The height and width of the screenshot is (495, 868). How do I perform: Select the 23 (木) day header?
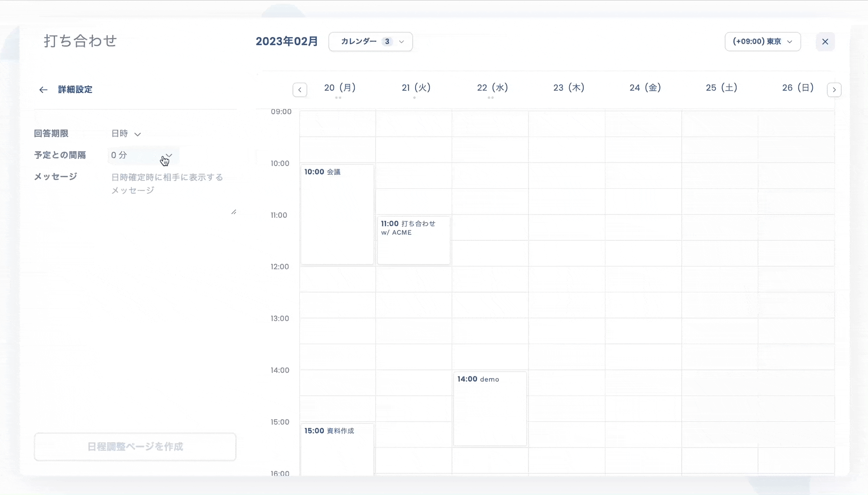point(569,88)
